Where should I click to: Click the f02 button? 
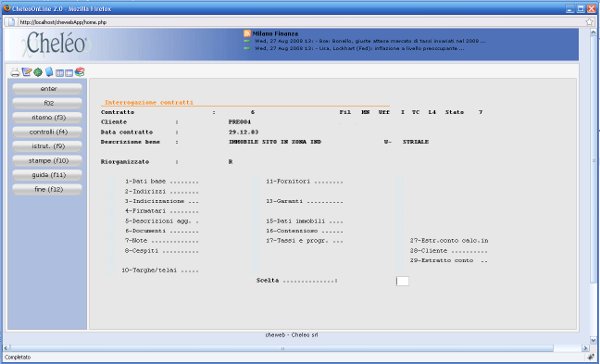(47, 103)
